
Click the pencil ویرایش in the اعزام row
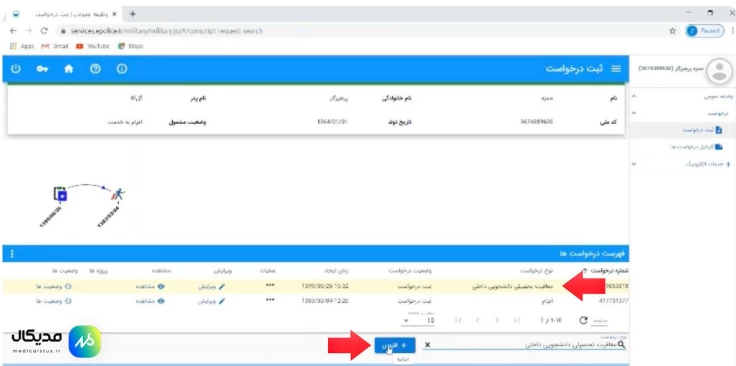point(212,301)
